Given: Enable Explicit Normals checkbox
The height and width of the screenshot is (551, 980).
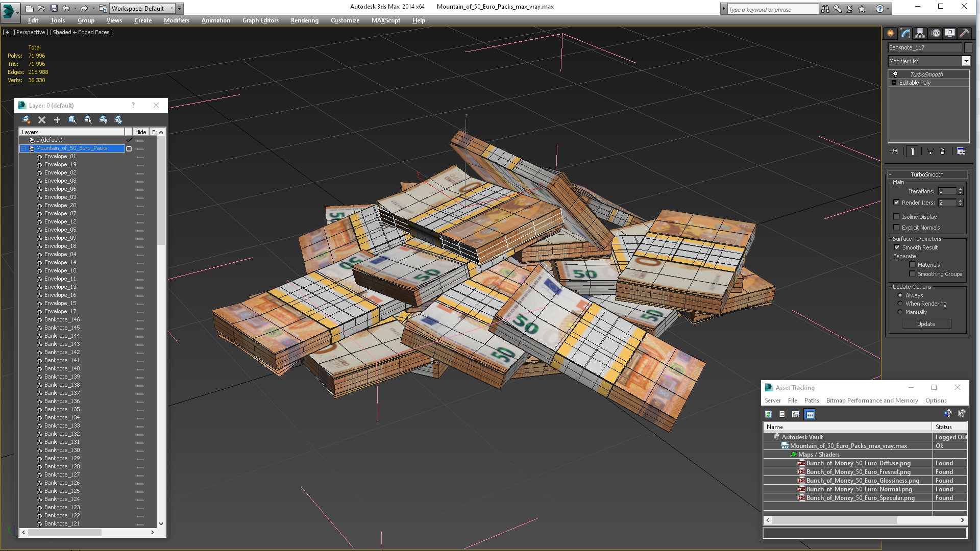Looking at the screenshot, I should (x=897, y=228).
